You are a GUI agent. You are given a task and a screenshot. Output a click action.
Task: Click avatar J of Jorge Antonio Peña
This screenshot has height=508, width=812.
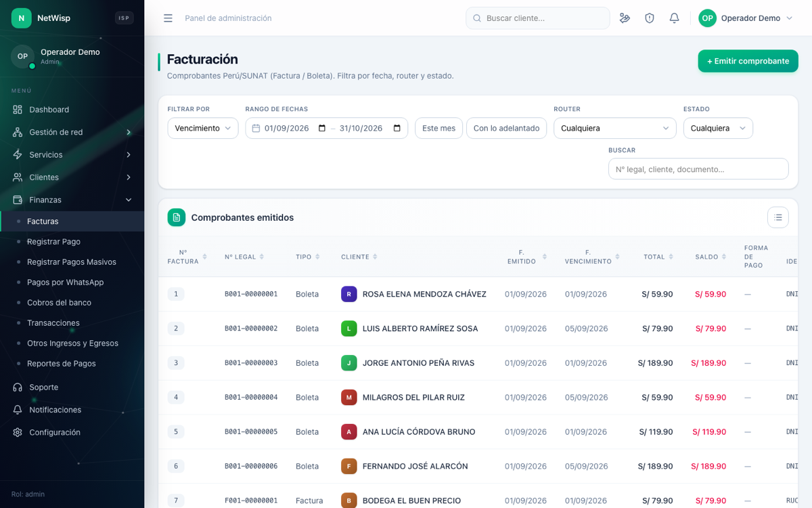pos(349,363)
